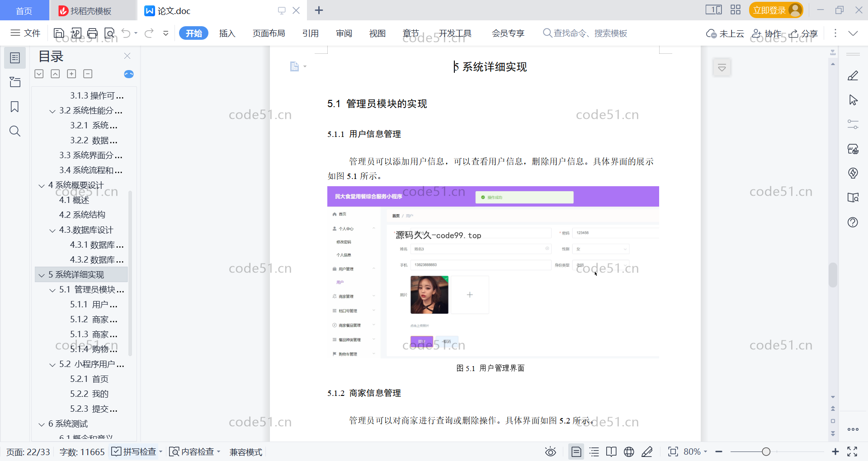Image resolution: width=868 pixels, height=461 pixels.
Task: Click the fit page icon beside zoom percent
Action: pos(673,452)
